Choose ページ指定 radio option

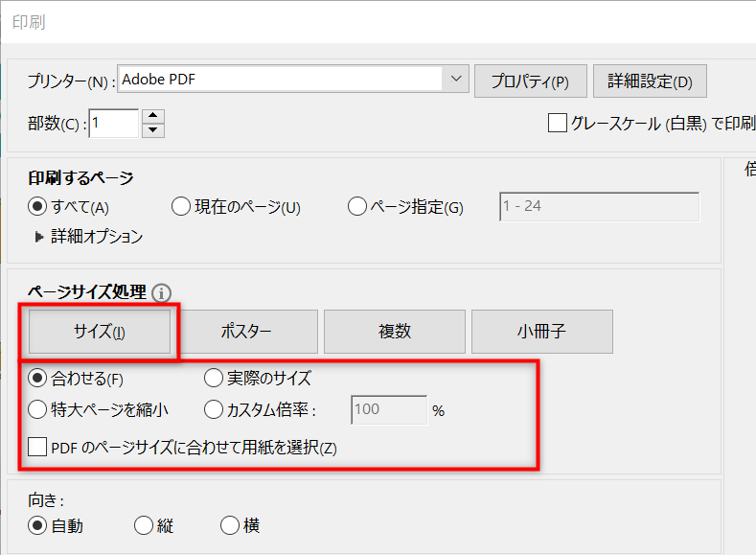coord(357,206)
